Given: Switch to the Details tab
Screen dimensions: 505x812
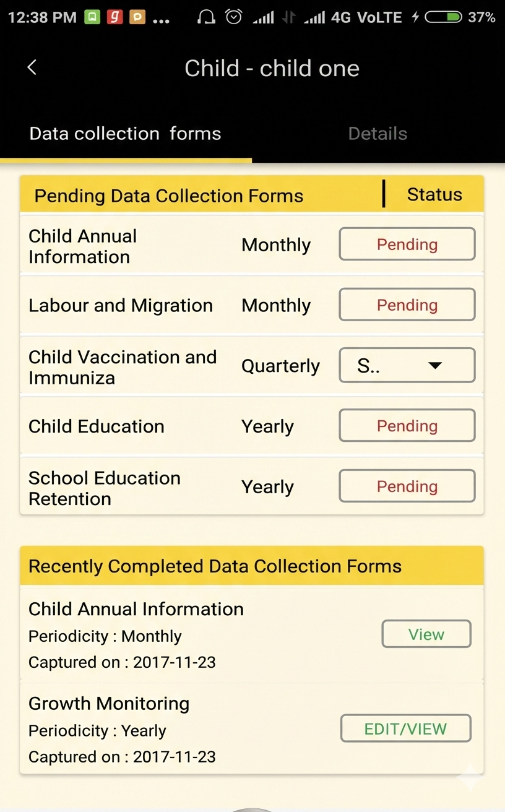Looking at the screenshot, I should coord(378,134).
